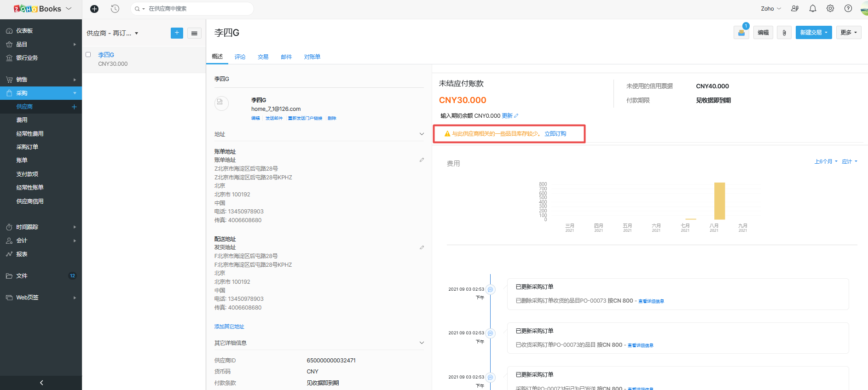The width and height of the screenshot is (868, 390).
Task: Click the 立即订购 link
Action: pos(555,134)
